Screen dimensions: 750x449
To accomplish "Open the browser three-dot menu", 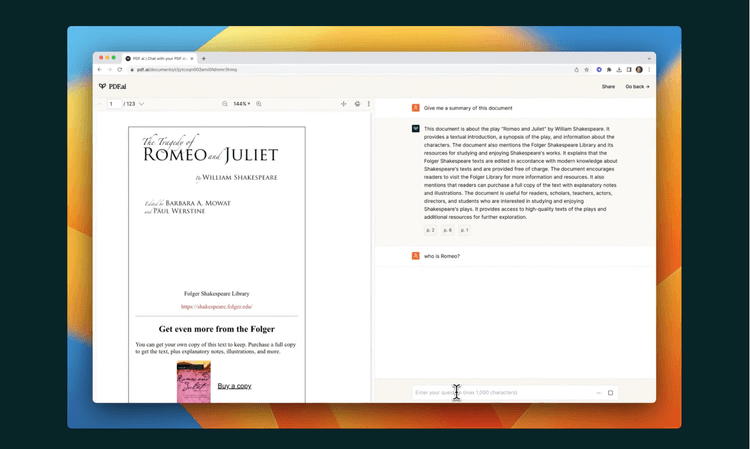I will coord(649,69).
